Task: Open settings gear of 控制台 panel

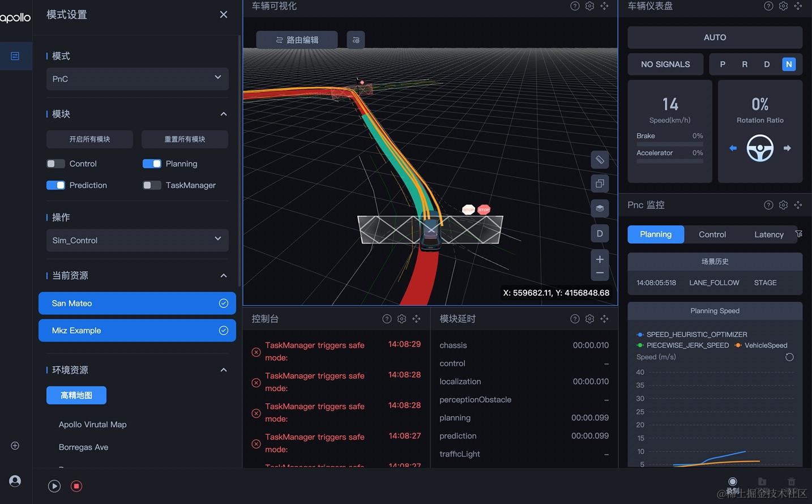Action: click(x=401, y=319)
